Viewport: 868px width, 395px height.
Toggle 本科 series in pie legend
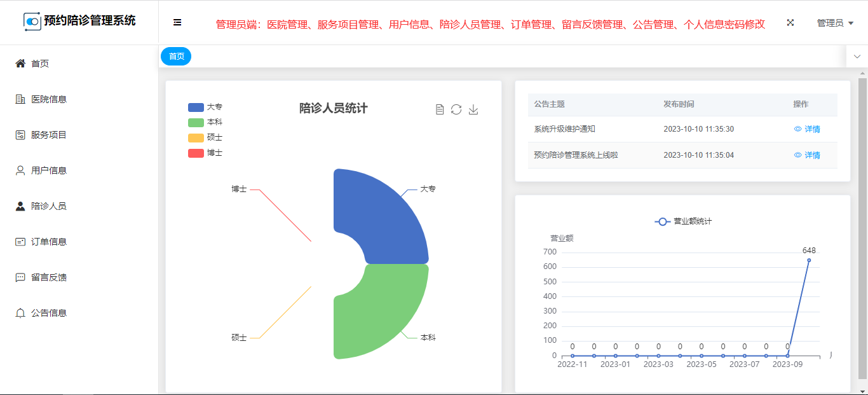coord(205,122)
